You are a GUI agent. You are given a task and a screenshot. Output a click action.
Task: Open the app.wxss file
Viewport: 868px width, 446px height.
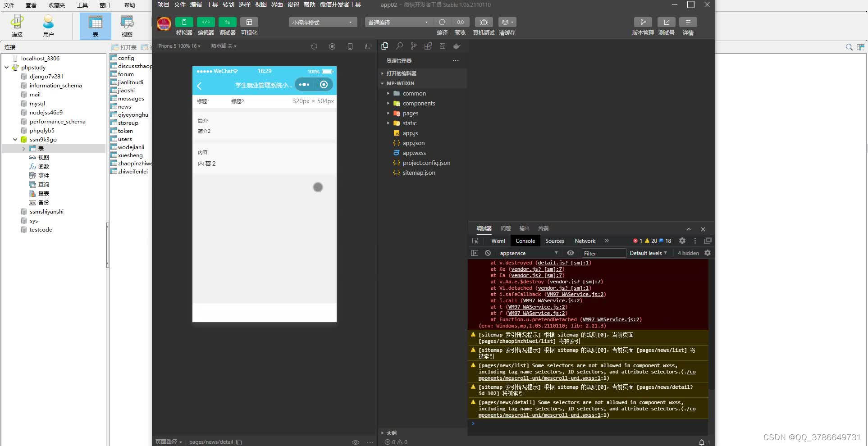pos(414,153)
